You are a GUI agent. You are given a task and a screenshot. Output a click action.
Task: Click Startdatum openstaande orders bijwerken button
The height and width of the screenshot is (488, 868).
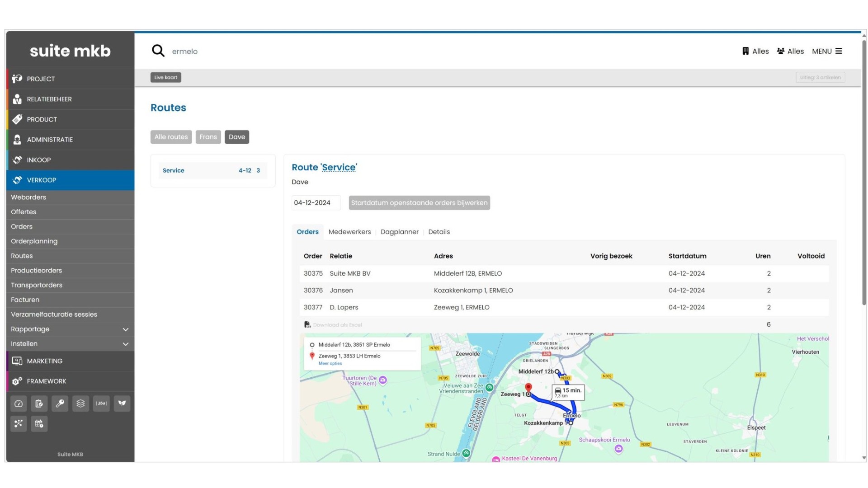coord(419,203)
